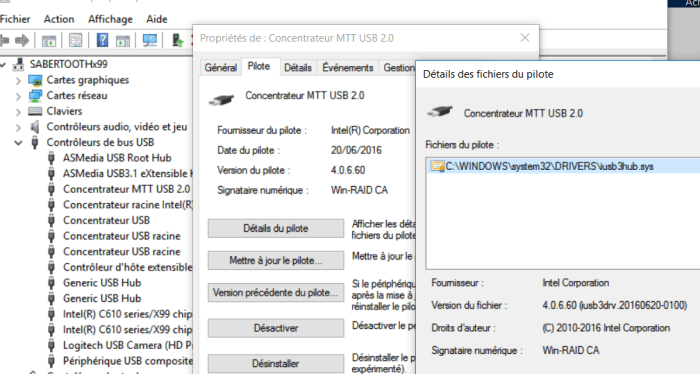Click the USB plug icon in driver file details
The width and height of the screenshot is (700, 374).
(440, 112)
